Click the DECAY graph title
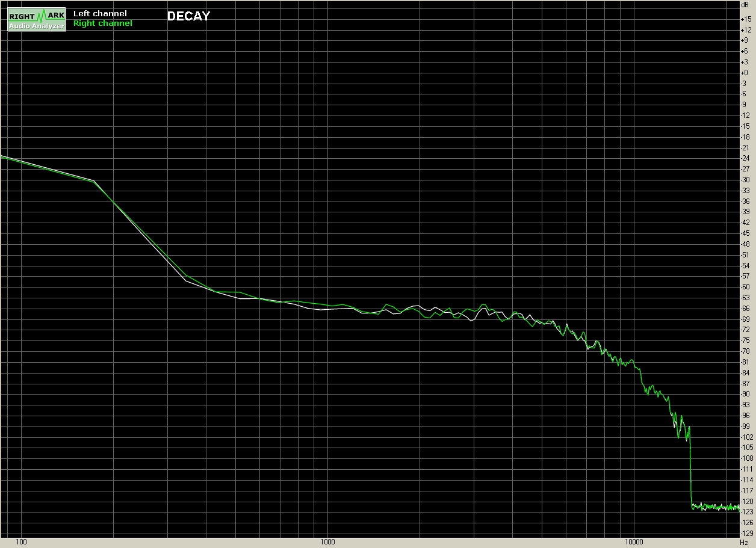This screenshot has width=756, height=548. pyautogui.click(x=188, y=17)
